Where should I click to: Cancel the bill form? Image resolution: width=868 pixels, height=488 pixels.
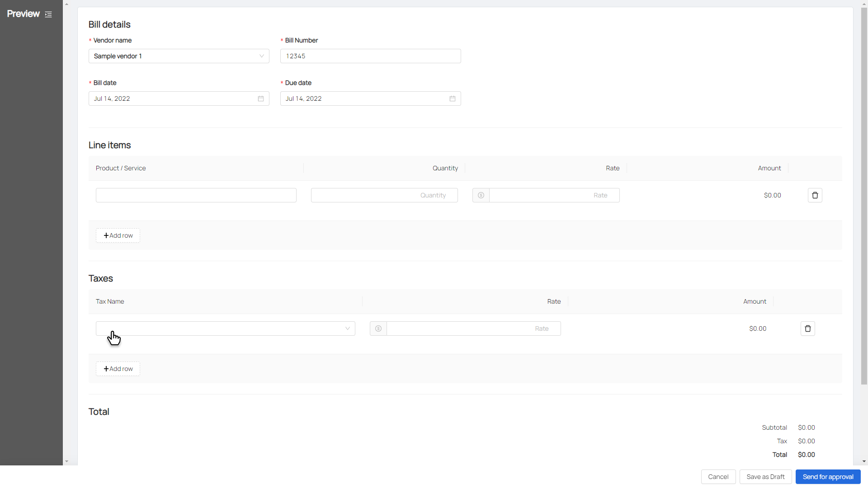pos(718,477)
